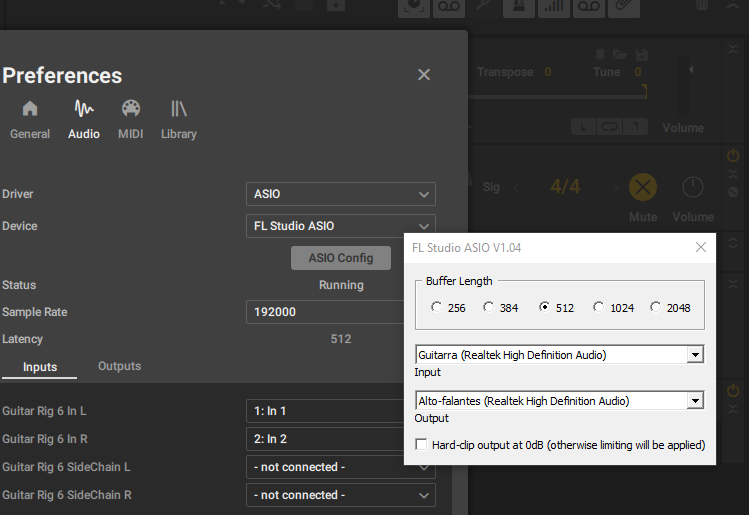Click the save disk icon above Tune

642,55
